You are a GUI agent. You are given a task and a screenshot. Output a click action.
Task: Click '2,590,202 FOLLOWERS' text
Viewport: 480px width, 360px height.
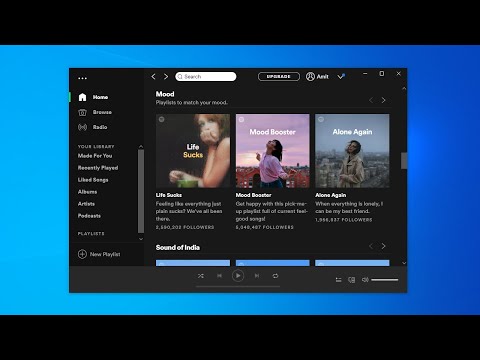coord(185,227)
